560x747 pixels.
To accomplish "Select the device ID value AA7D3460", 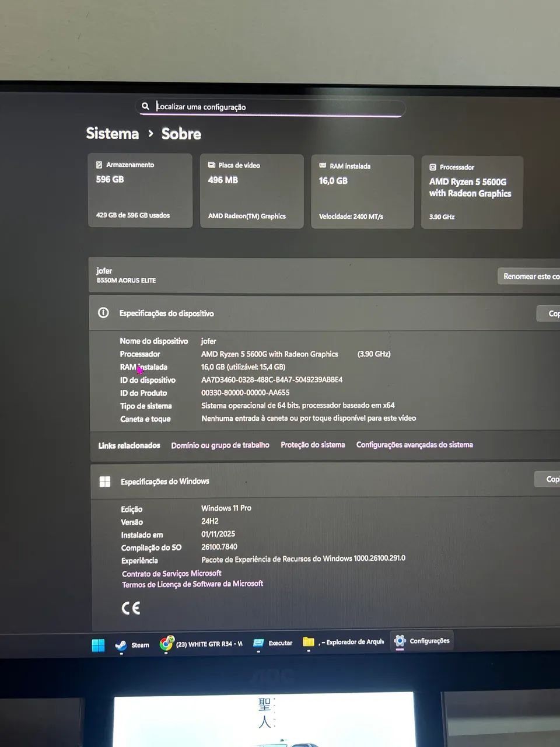I will tap(272, 380).
